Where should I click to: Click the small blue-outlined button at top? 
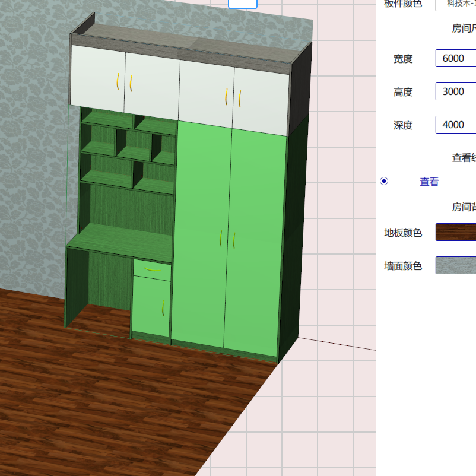pyautogui.click(x=243, y=4)
